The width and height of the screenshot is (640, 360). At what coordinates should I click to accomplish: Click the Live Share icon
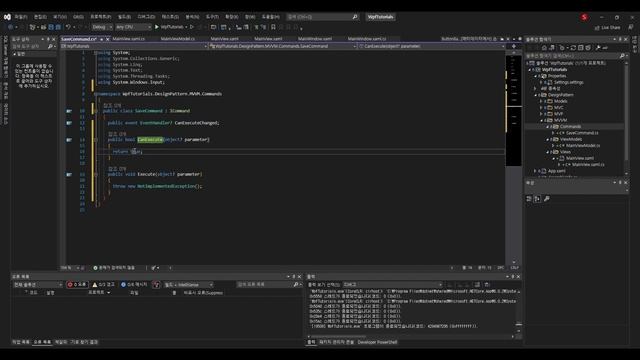coord(597,27)
